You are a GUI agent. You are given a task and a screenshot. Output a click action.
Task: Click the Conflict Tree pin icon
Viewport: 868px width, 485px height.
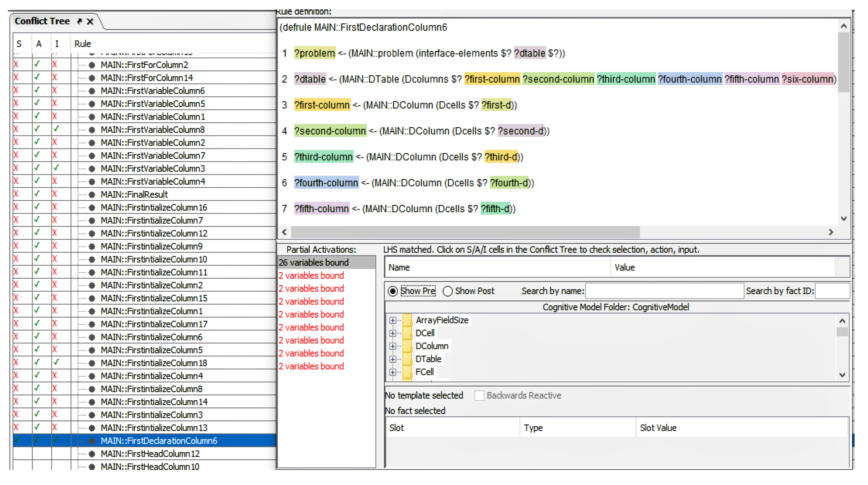pyautogui.click(x=80, y=22)
